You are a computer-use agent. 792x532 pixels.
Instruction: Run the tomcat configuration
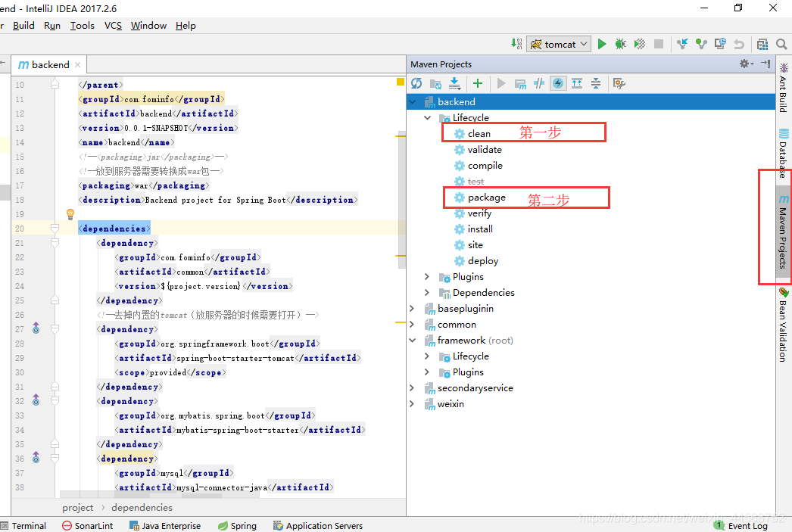[602, 44]
